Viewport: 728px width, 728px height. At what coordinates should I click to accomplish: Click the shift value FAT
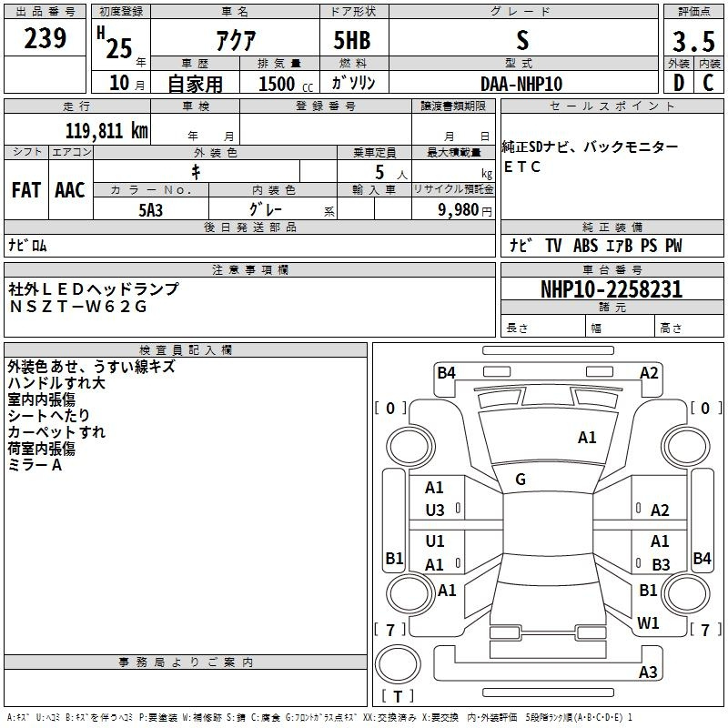click(x=26, y=190)
